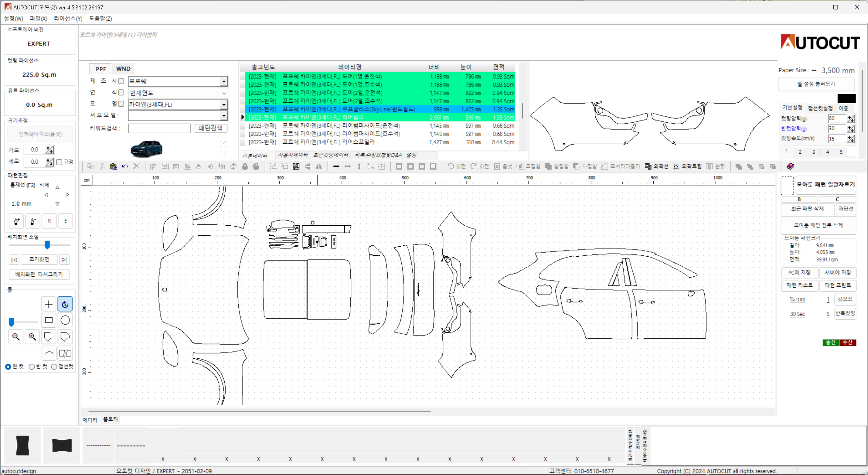Click the blue undo arrow icon
868x475 pixels.
[125, 166]
